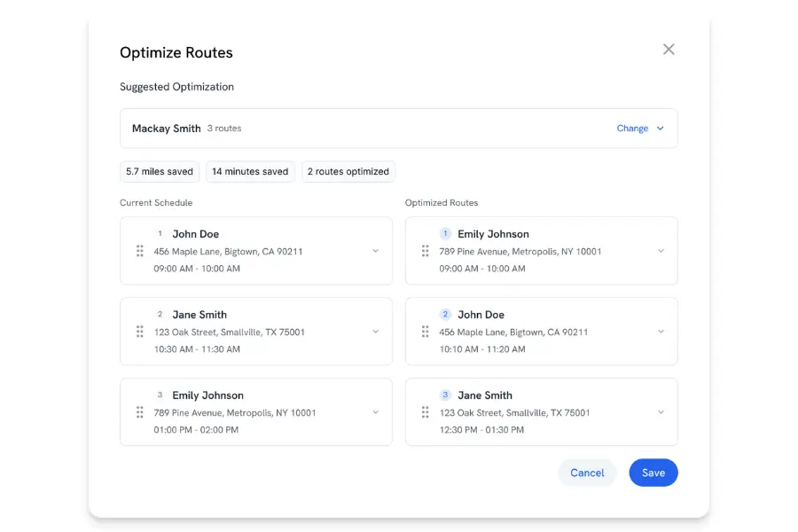798x532 pixels.
Task: Expand Emily Johnson card in Current Schedule
Action: pos(376,411)
